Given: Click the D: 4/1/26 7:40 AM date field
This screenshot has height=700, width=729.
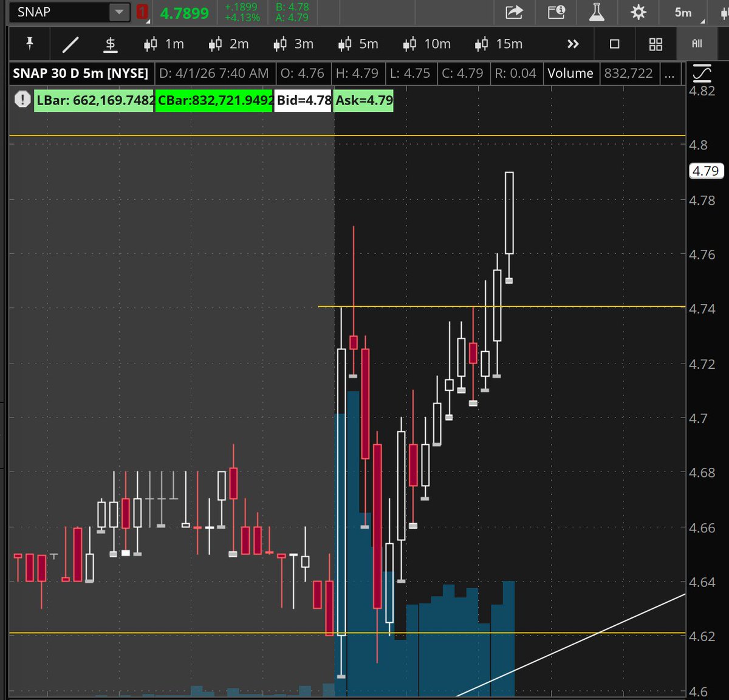Looking at the screenshot, I should 214,74.
